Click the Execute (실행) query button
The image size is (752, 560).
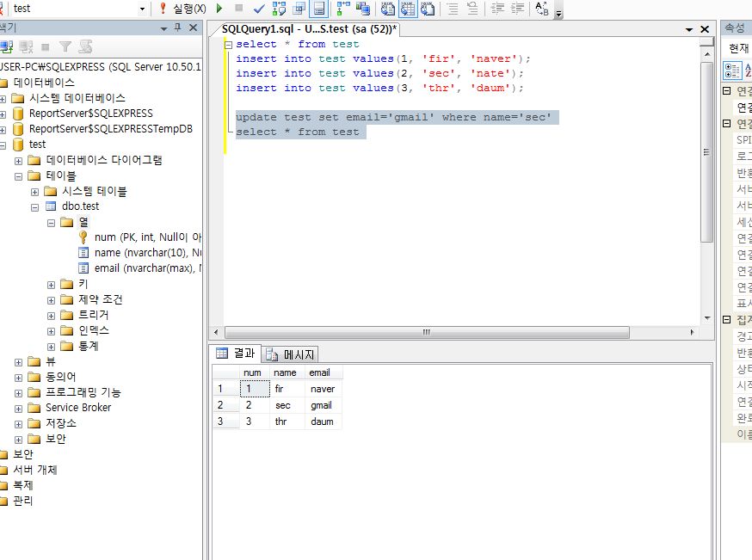182,8
